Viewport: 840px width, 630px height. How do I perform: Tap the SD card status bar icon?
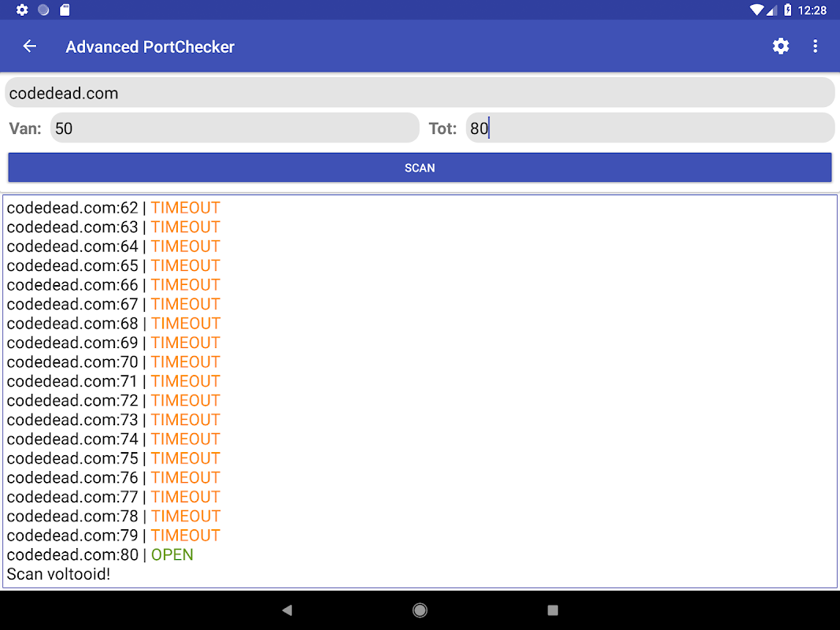click(x=65, y=9)
